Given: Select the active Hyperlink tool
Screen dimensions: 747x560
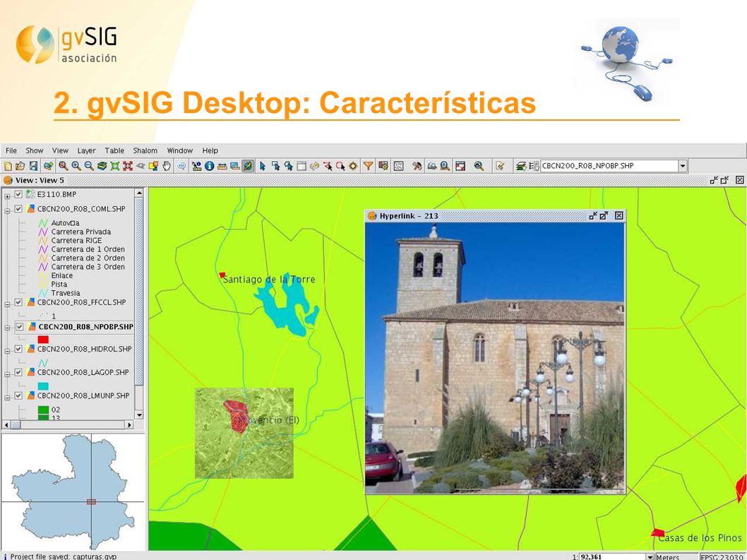Looking at the screenshot, I should coord(248,166).
